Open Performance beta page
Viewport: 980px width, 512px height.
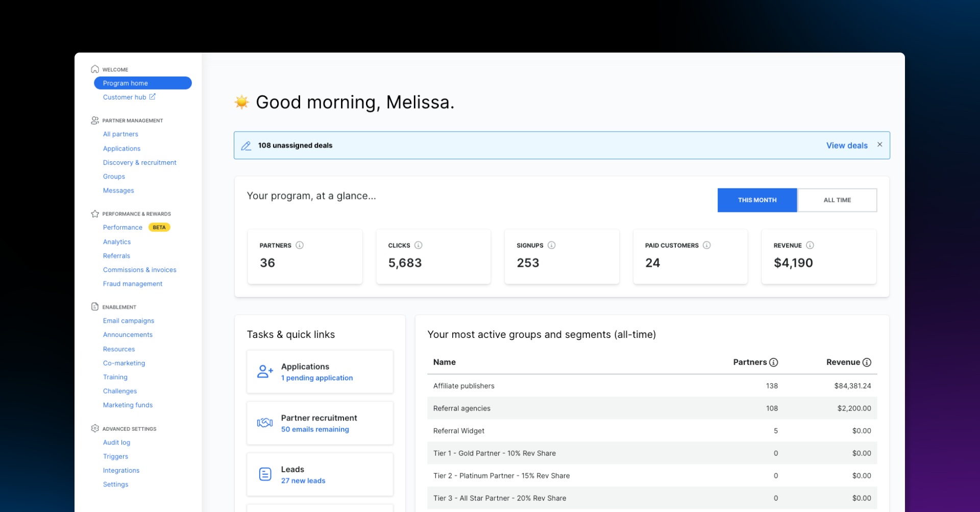coord(122,227)
